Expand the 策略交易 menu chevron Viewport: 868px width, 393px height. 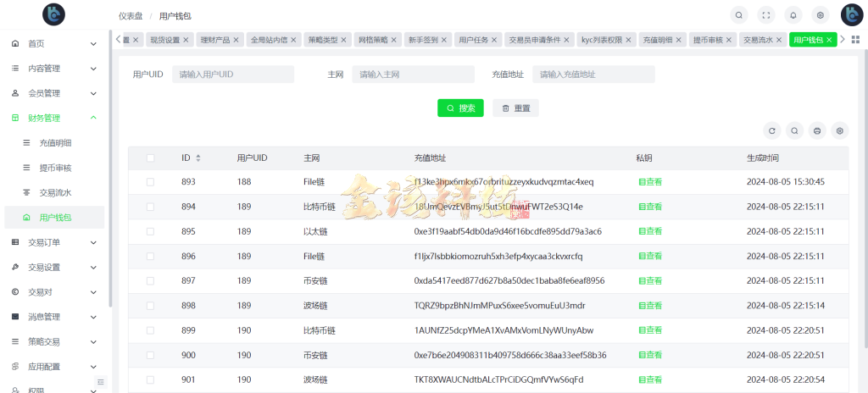(x=93, y=341)
